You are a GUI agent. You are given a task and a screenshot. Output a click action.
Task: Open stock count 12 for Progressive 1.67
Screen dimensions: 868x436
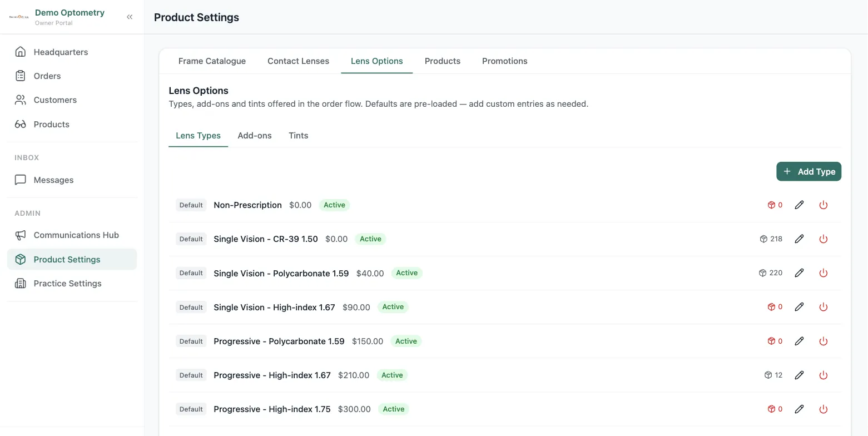click(x=773, y=375)
